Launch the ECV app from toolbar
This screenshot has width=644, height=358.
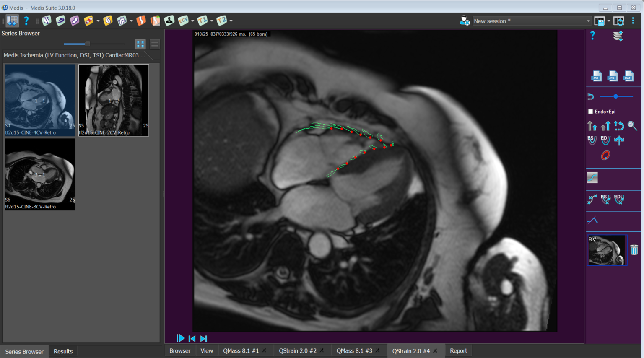click(183, 21)
